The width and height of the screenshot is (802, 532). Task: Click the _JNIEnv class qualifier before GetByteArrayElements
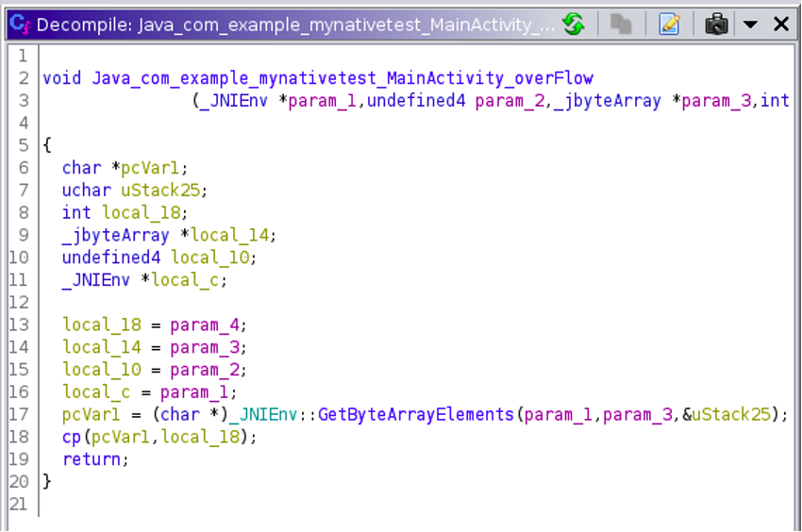click(263, 414)
